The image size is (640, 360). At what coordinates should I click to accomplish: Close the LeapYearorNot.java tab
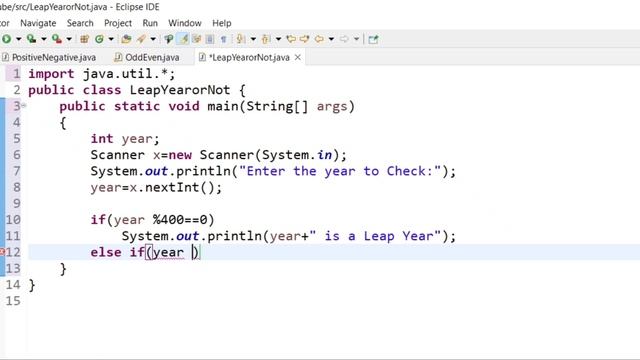(298, 58)
